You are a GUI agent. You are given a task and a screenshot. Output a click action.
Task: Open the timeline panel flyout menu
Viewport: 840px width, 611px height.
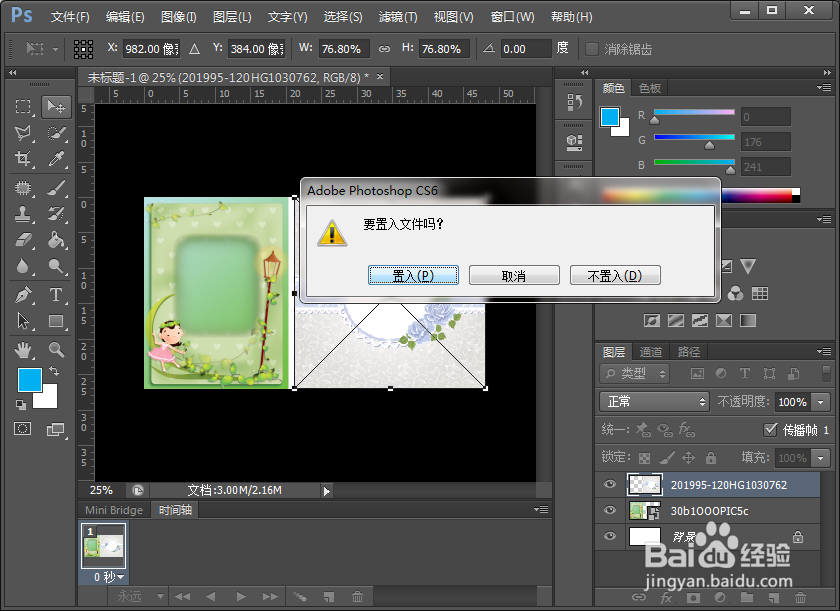(541, 509)
